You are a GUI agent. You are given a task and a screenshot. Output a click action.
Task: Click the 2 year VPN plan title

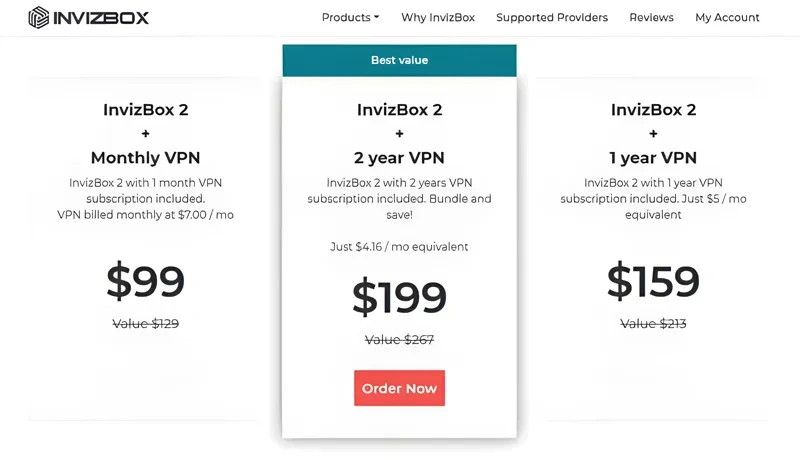(x=399, y=157)
